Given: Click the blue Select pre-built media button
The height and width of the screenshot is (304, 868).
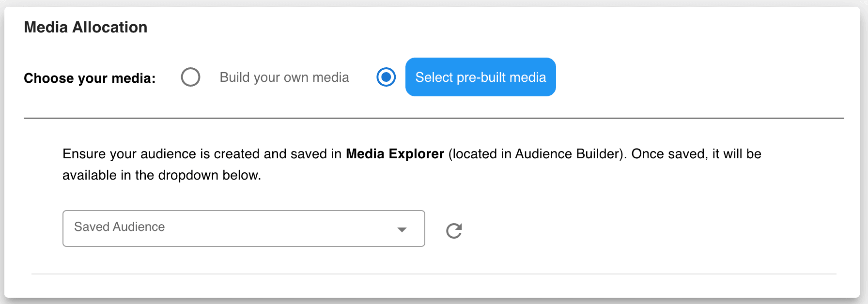Looking at the screenshot, I should click(x=480, y=77).
